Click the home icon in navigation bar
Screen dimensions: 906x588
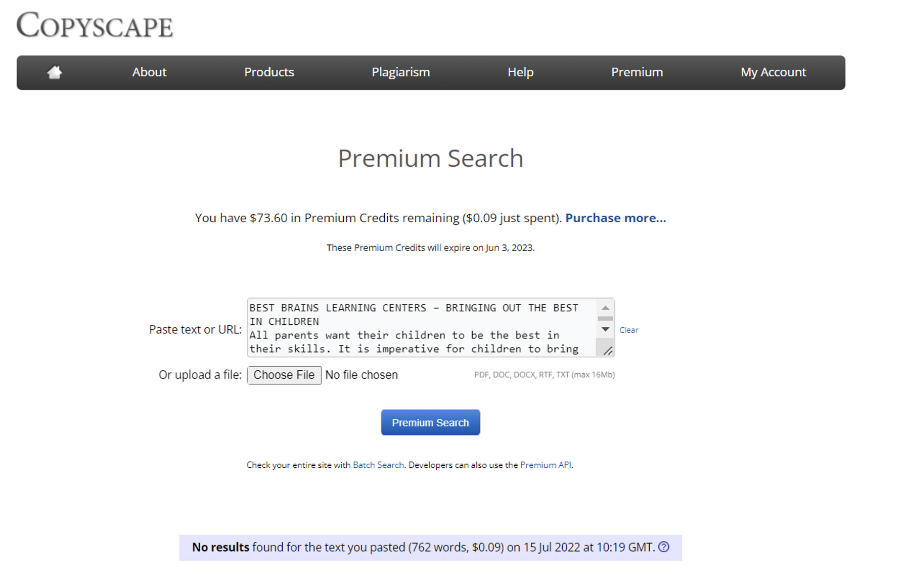(x=55, y=72)
